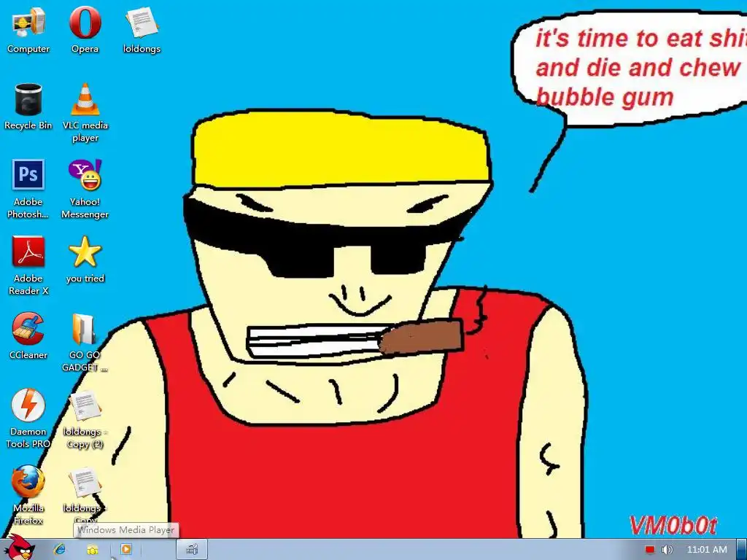Click the red notification tray icon
The image size is (747, 560).
tap(650, 550)
